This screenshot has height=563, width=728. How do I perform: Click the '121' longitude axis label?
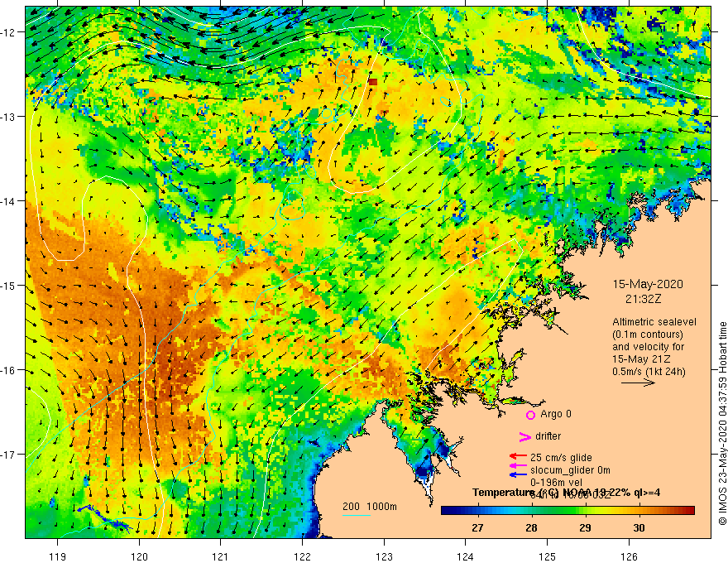[x=221, y=556]
